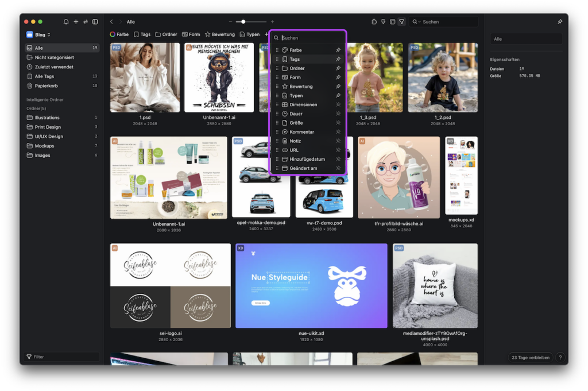
Task: Pin Notiz in the filter dropdown
Action: [x=338, y=141]
